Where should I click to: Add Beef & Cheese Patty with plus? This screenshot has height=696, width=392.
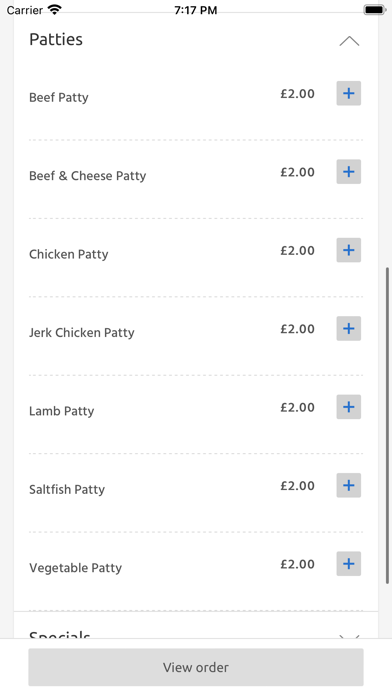click(348, 172)
